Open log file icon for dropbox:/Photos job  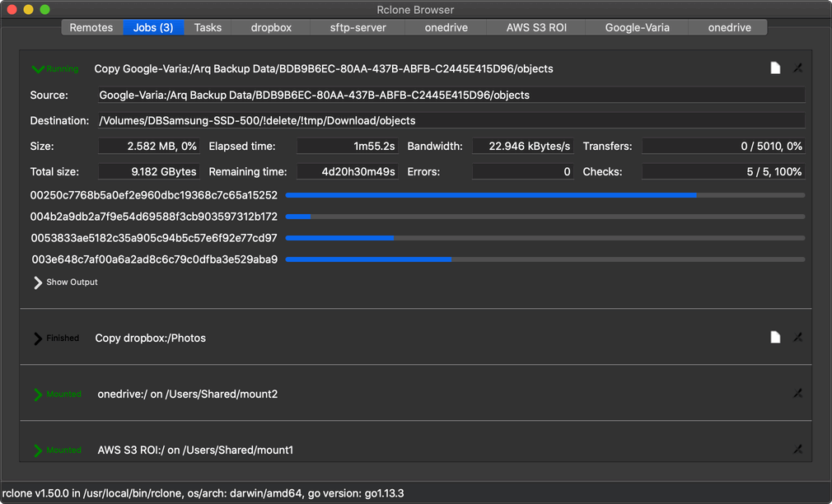(x=775, y=338)
